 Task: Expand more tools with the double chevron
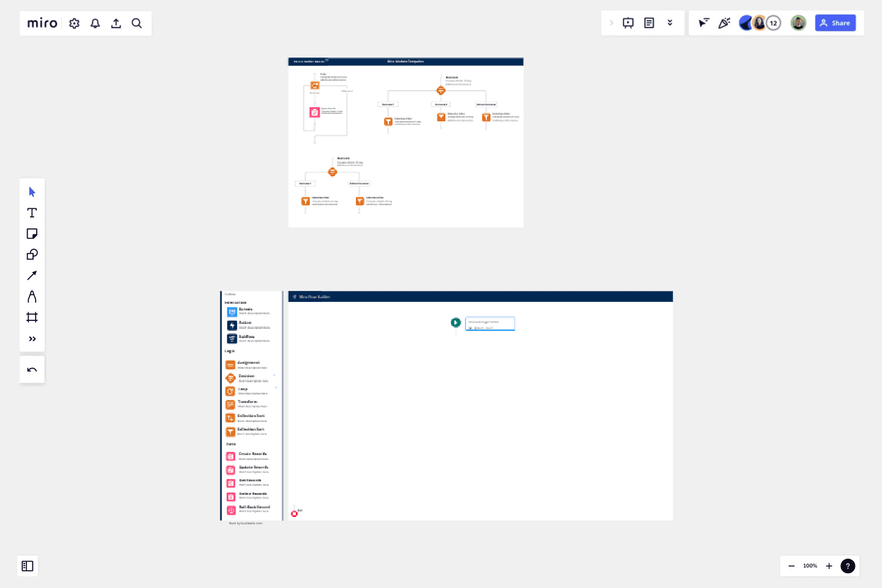pyautogui.click(x=32, y=338)
